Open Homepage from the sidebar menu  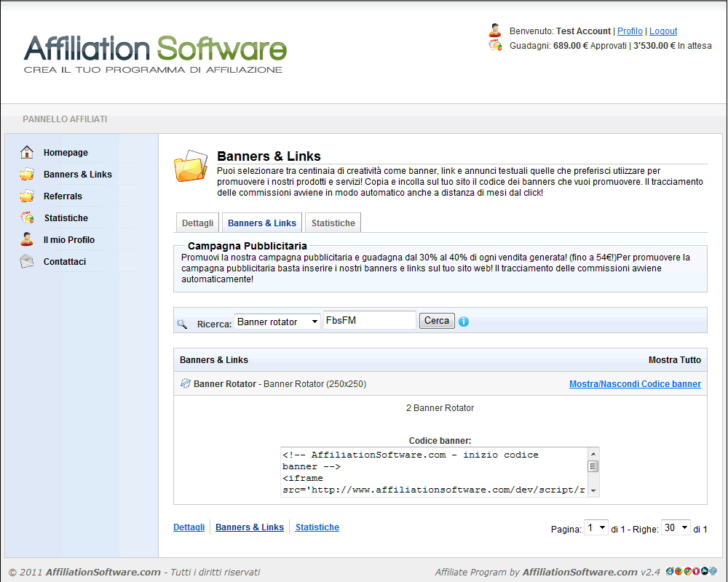pos(66,152)
